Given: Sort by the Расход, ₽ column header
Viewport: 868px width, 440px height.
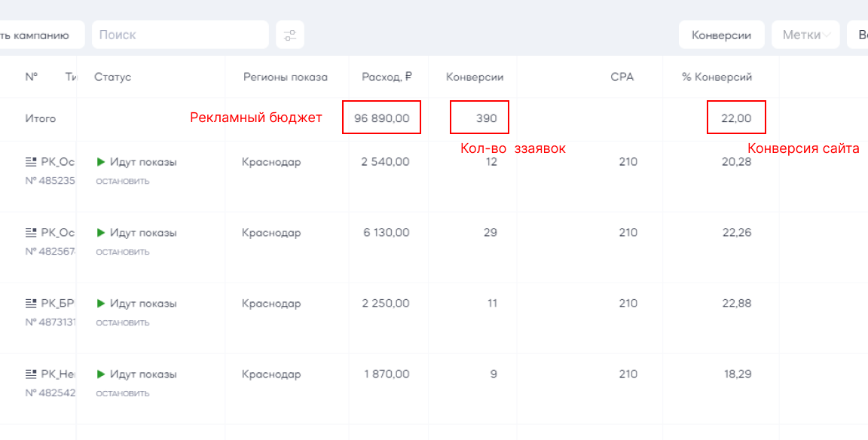Looking at the screenshot, I should coord(387,77).
